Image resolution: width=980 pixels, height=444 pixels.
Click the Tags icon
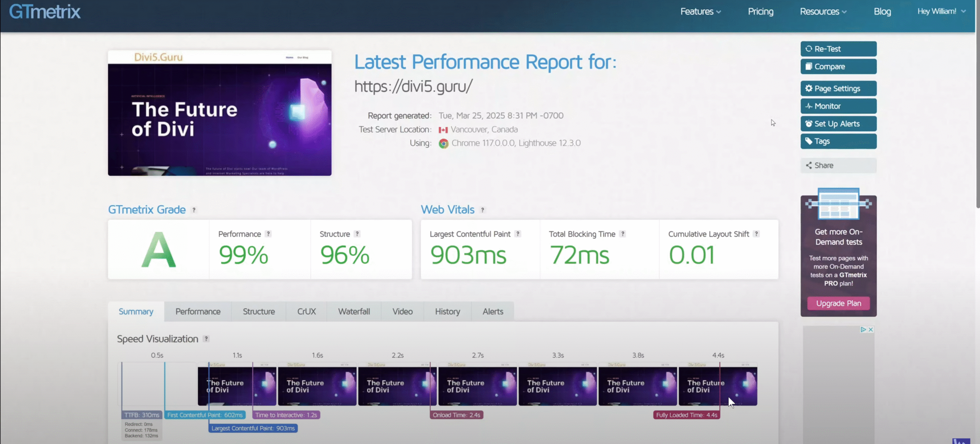pyautogui.click(x=809, y=141)
